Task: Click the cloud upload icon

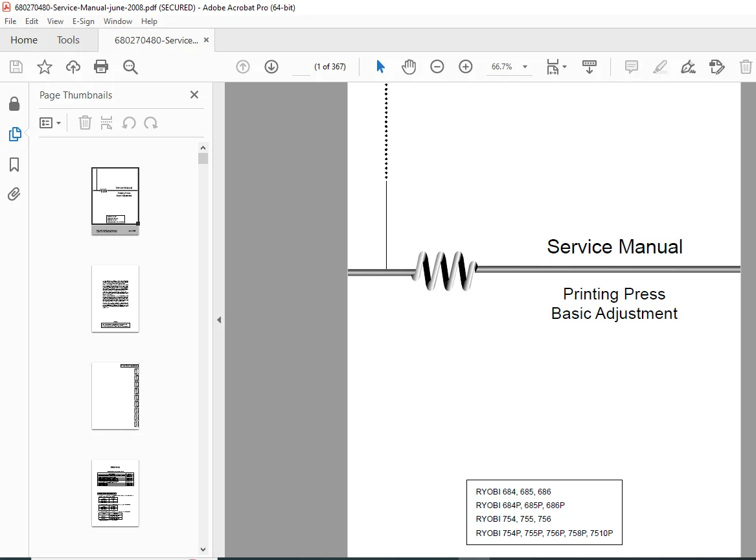Action: [73, 67]
